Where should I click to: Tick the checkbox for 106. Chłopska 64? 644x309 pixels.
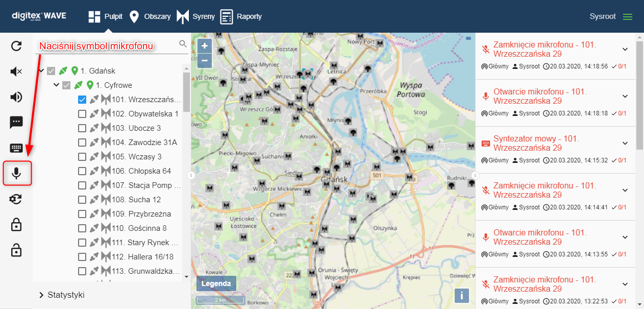coord(82,171)
